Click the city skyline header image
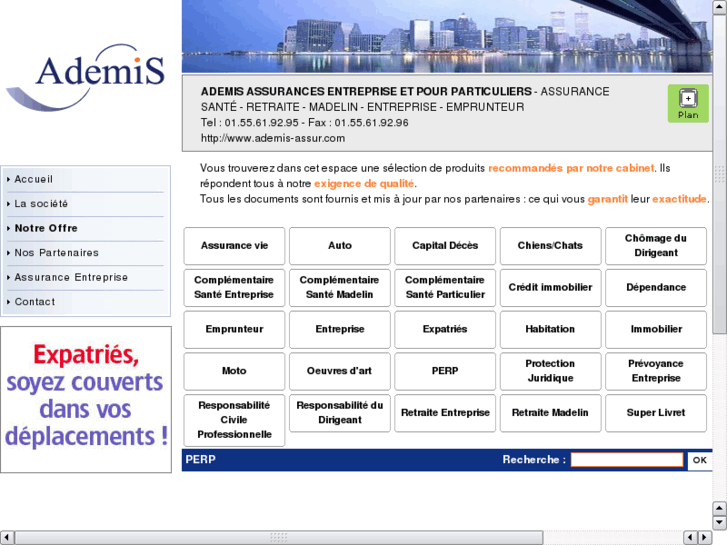Image resolution: width=727 pixels, height=545 pixels. point(447,36)
